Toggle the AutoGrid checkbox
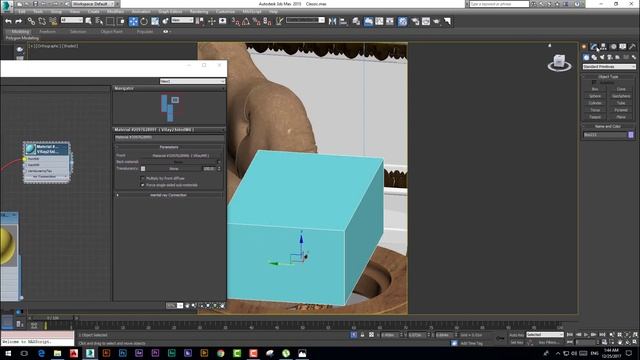Image resolution: width=640 pixels, height=360 pixels. 594,82
